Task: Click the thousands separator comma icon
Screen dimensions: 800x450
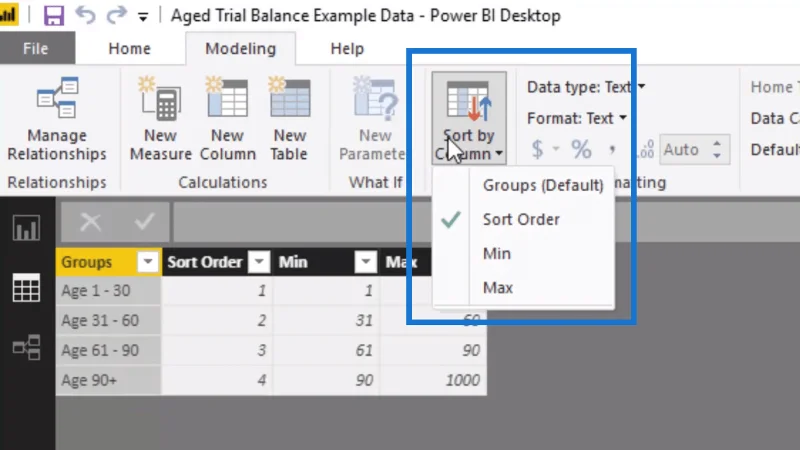Action: (x=612, y=149)
